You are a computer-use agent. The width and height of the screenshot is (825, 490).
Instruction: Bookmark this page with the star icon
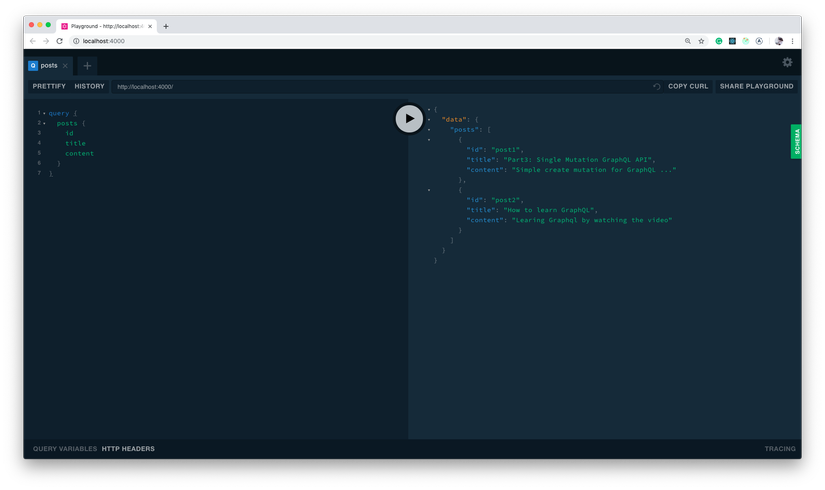pyautogui.click(x=701, y=41)
